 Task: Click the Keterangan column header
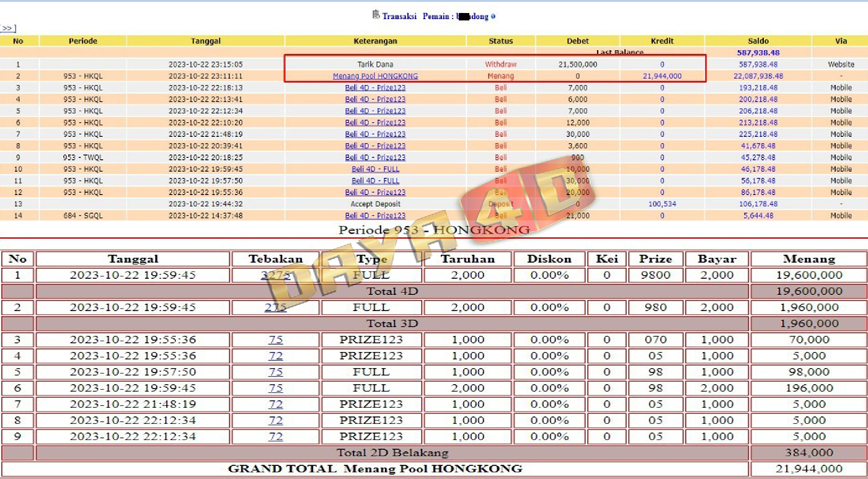point(375,41)
